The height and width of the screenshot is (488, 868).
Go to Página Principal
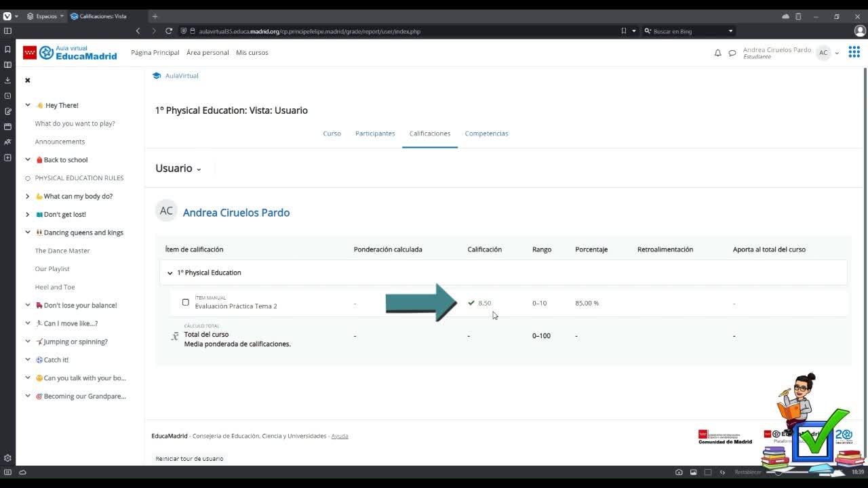pyautogui.click(x=155, y=52)
